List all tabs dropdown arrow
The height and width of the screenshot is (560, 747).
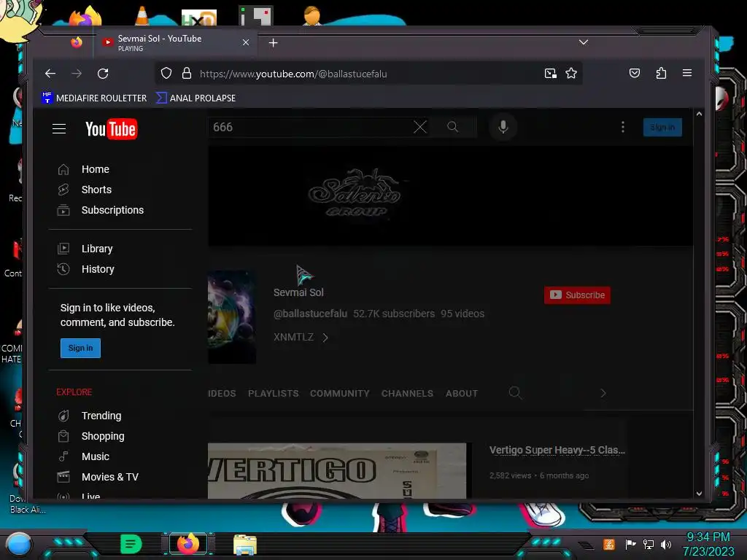pyautogui.click(x=583, y=42)
